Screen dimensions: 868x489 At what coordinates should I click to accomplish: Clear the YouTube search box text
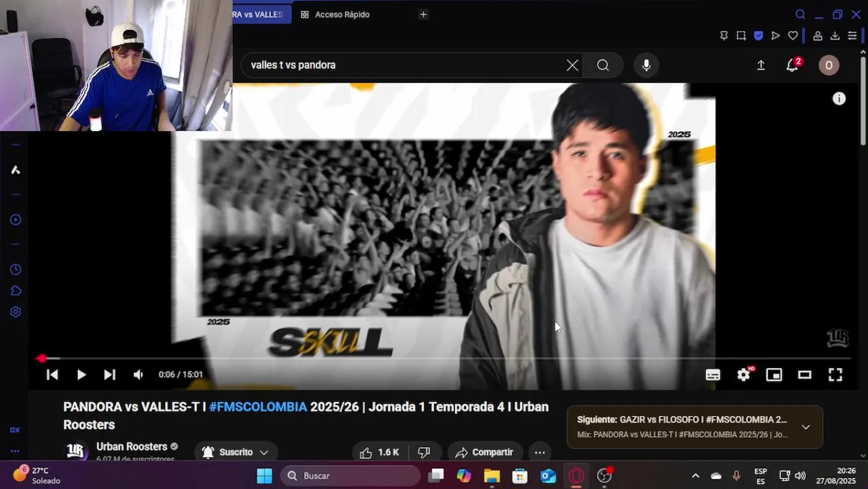(573, 65)
